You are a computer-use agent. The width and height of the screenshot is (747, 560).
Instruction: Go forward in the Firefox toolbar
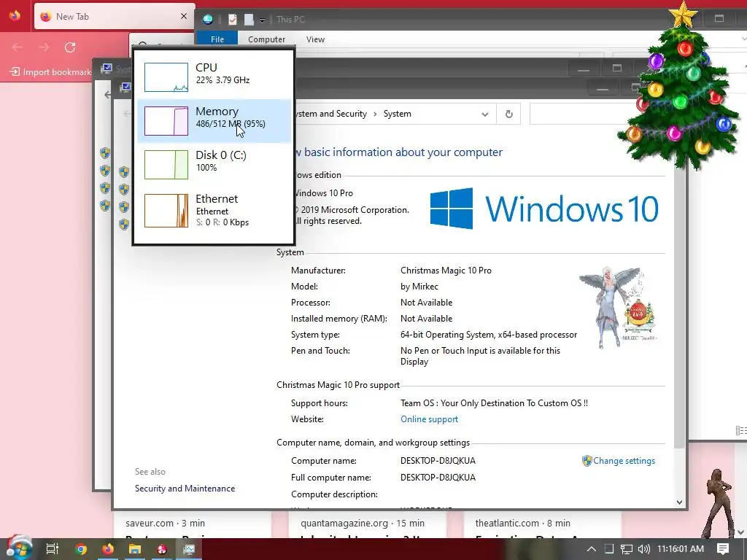pos(44,47)
